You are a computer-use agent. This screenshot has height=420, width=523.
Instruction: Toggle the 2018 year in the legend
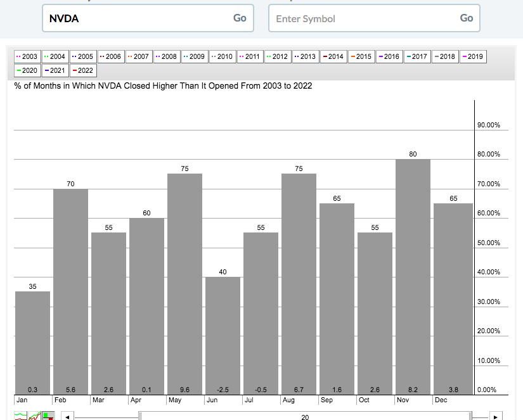tap(445, 56)
